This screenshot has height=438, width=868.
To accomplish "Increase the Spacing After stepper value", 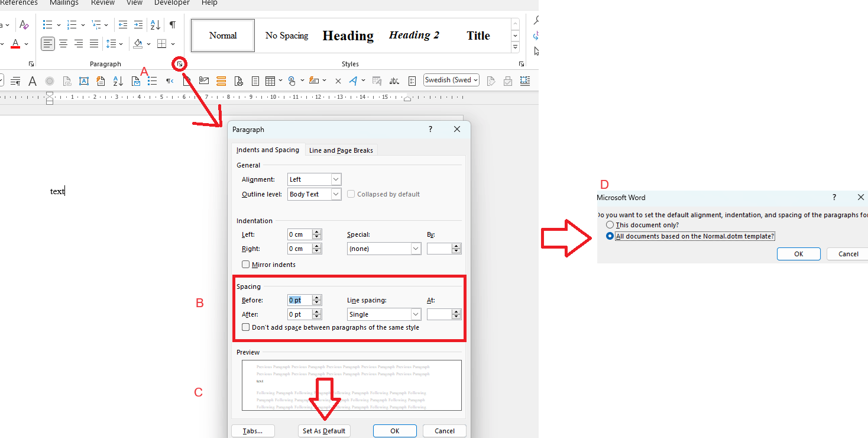I will click(317, 311).
